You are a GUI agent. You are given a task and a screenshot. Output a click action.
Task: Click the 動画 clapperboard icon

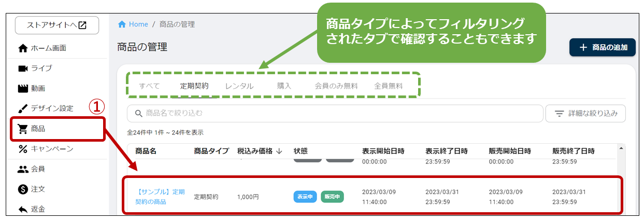[23, 88]
